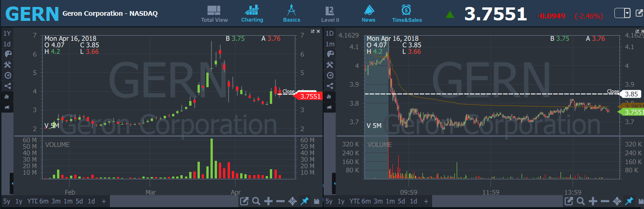Toggle pin on right chart toolbar
The width and height of the screenshot is (644, 209).
[x=629, y=201]
